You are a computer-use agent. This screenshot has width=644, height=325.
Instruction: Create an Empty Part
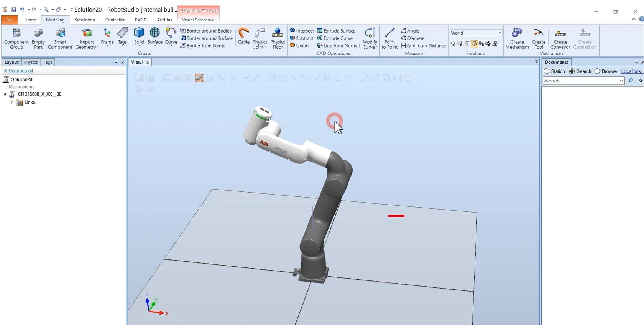pos(38,38)
